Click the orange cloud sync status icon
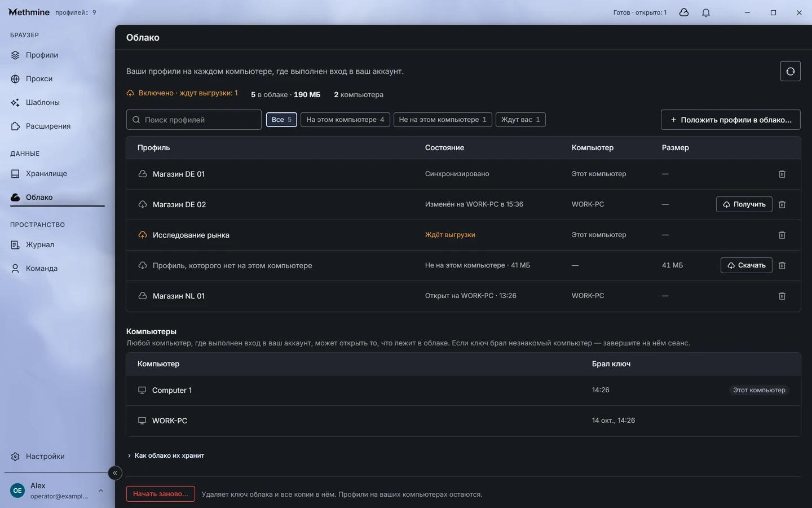 [130, 93]
